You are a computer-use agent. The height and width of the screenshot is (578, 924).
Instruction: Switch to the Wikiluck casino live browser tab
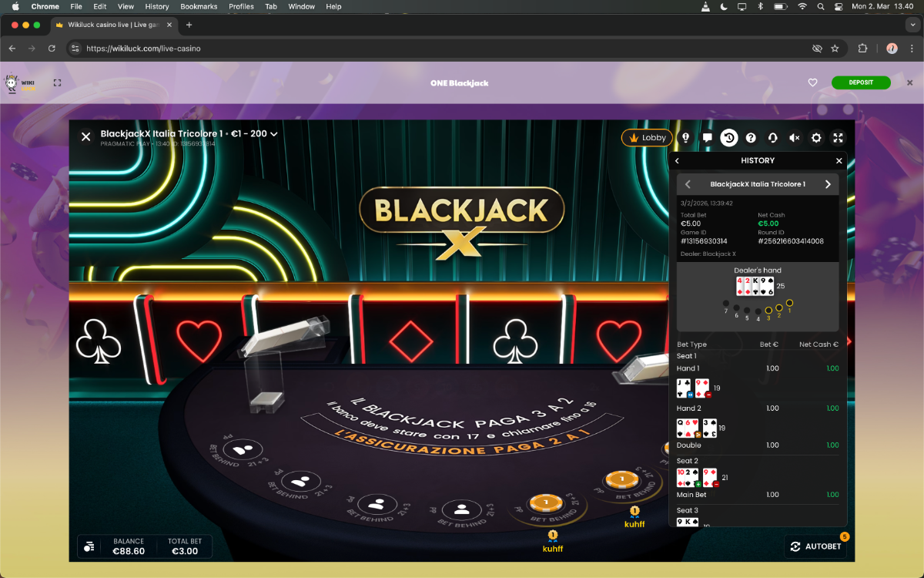pos(115,25)
